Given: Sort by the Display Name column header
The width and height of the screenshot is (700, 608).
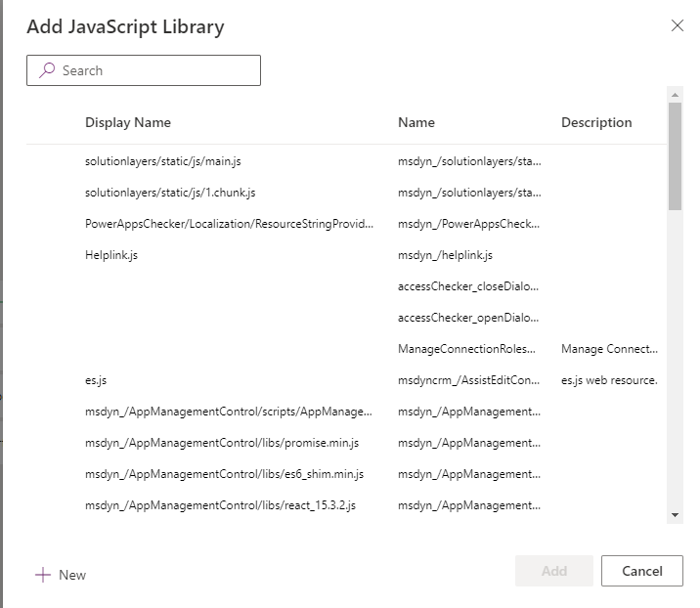Looking at the screenshot, I should tap(128, 122).
